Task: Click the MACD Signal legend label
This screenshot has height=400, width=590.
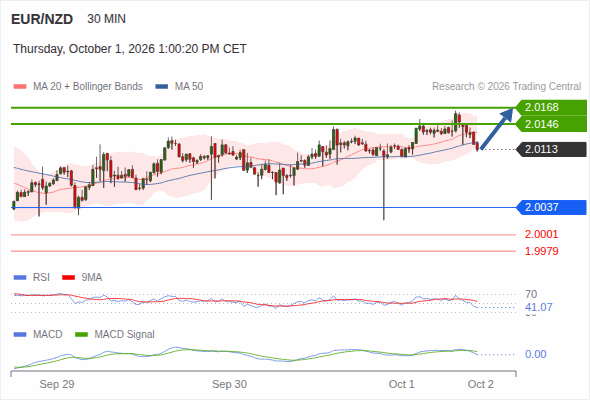Action: tap(125, 335)
